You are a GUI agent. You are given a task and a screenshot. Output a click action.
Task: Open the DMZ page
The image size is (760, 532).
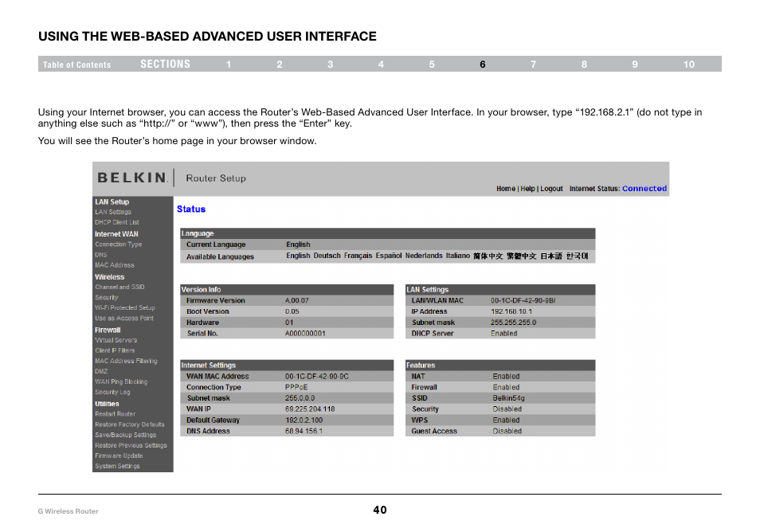pyautogui.click(x=101, y=372)
